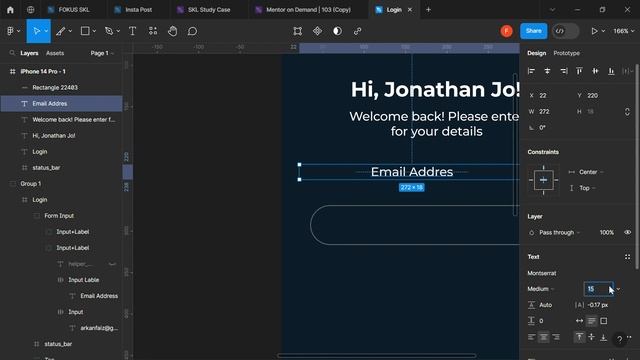Open zoom level 166% dropdown
The width and height of the screenshot is (640, 360).
click(x=624, y=31)
